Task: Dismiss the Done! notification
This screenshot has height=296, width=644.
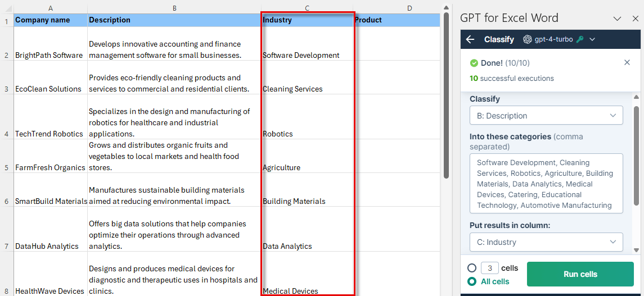Action: tap(627, 62)
